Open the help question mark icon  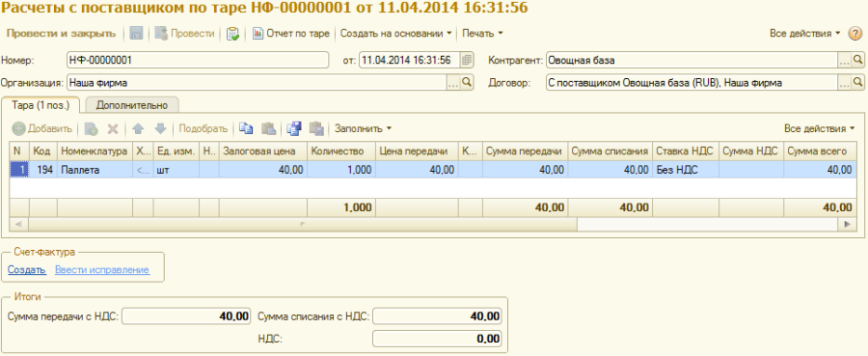pos(855,33)
